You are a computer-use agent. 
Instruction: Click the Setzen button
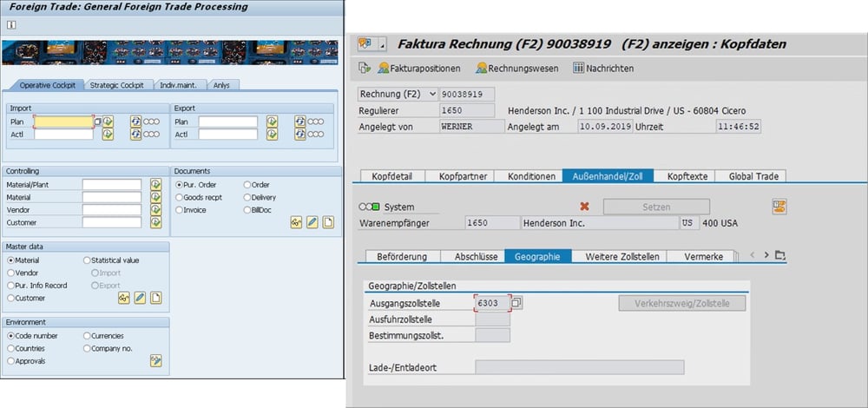(x=656, y=207)
